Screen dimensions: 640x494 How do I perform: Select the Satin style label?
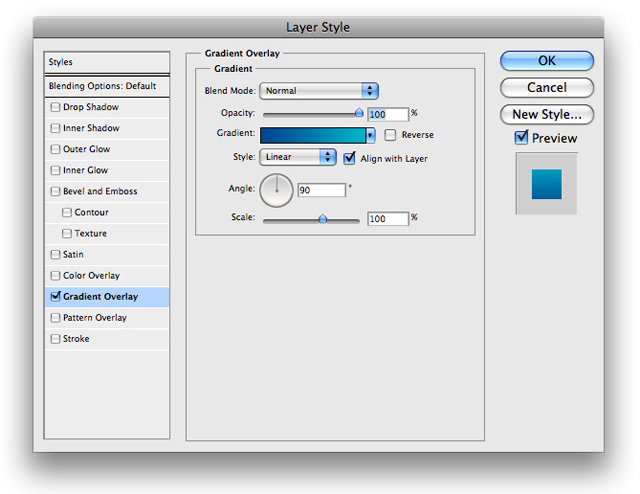(73, 255)
